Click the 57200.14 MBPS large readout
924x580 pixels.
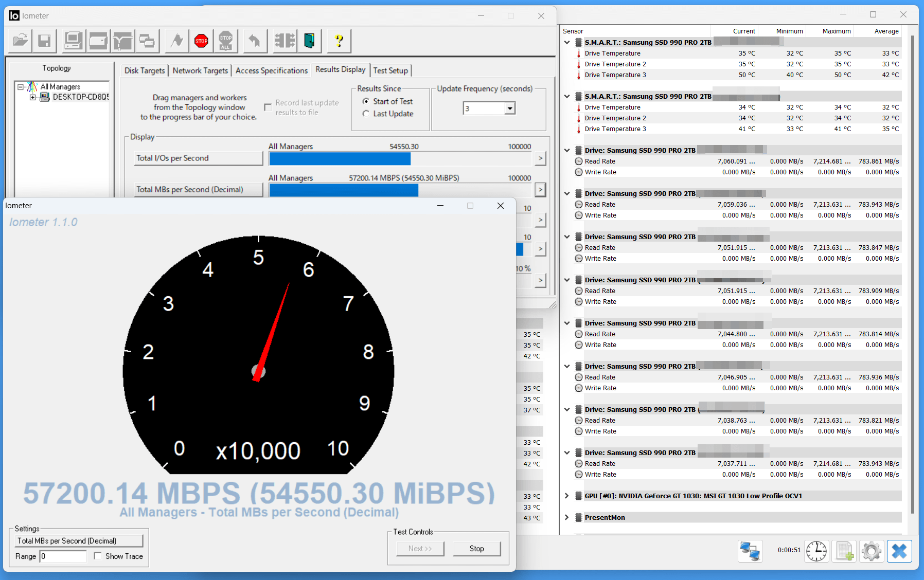coord(259,493)
